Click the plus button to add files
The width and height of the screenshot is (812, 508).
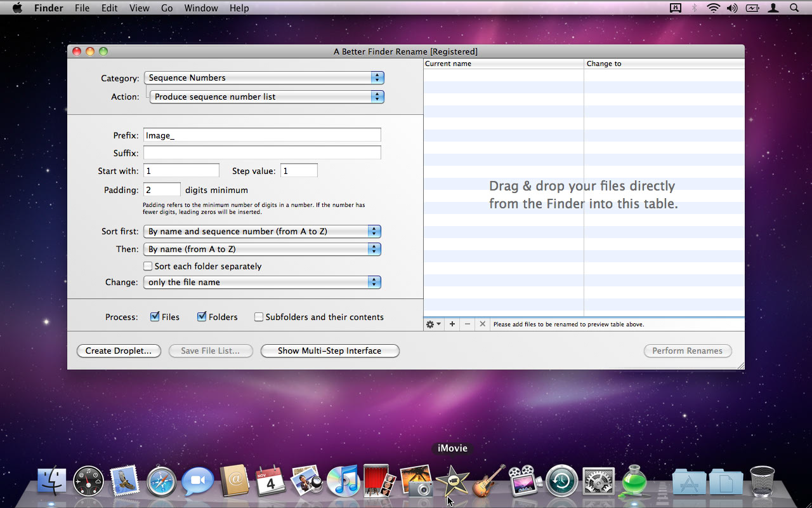tap(452, 324)
